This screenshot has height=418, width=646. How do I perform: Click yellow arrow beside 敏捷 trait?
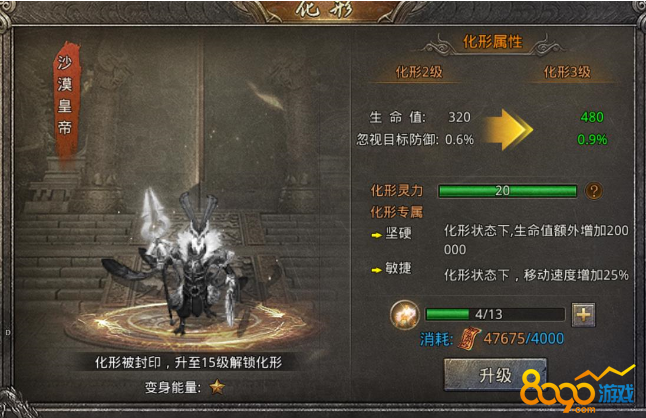click(x=376, y=270)
